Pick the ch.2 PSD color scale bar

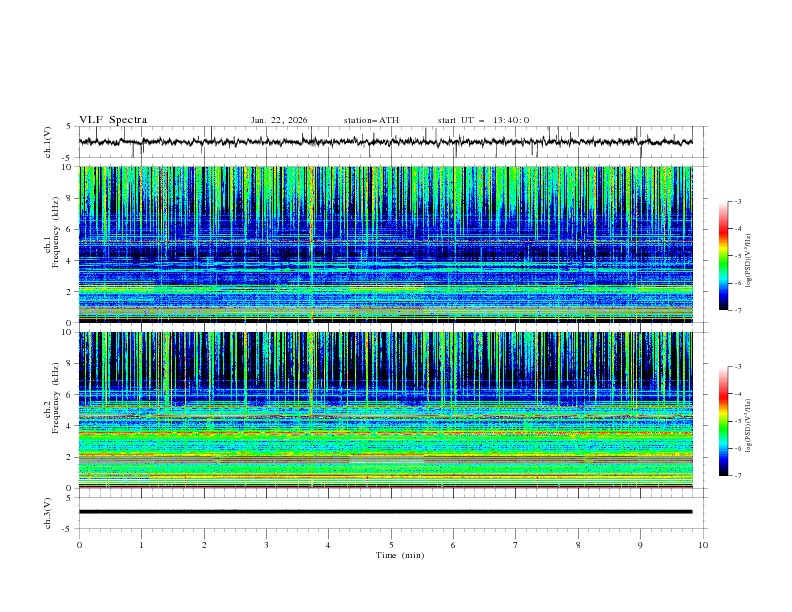click(723, 421)
